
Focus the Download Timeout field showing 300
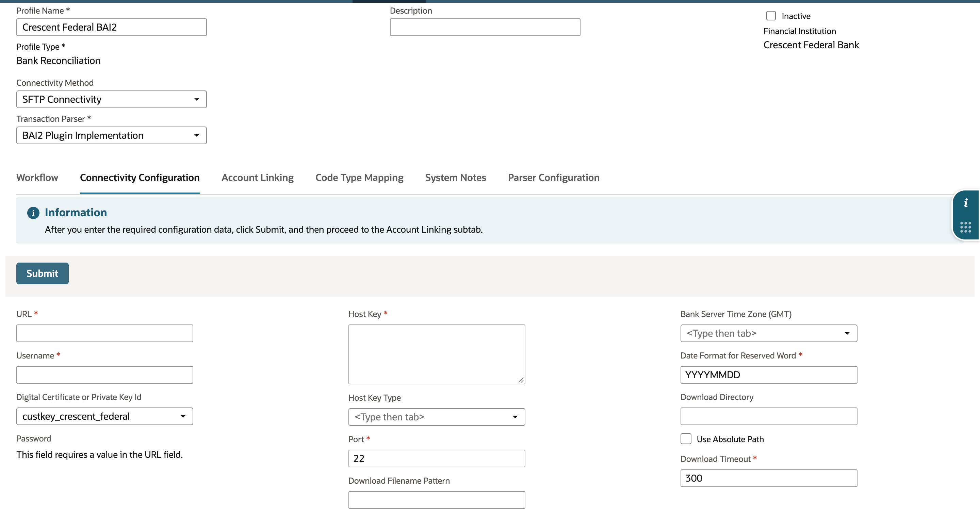tap(768, 478)
